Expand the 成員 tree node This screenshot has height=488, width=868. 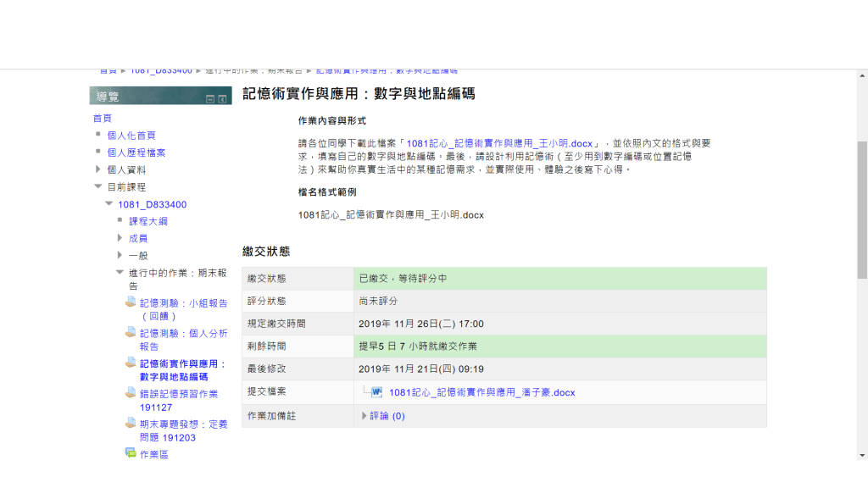(120, 238)
